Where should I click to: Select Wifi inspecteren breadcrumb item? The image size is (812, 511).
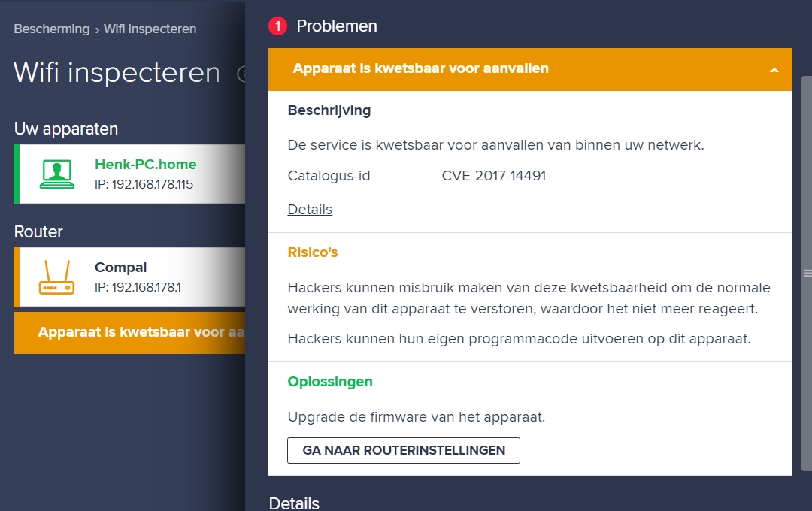click(150, 29)
